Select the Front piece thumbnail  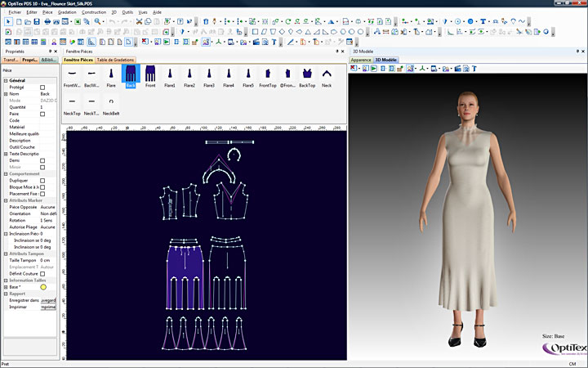coord(150,75)
